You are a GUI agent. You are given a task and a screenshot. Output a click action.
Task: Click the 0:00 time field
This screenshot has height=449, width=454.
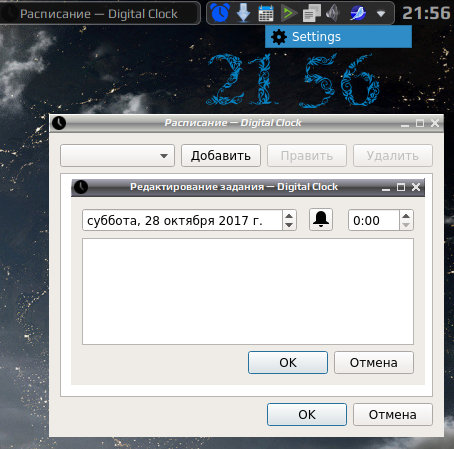coord(374,220)
